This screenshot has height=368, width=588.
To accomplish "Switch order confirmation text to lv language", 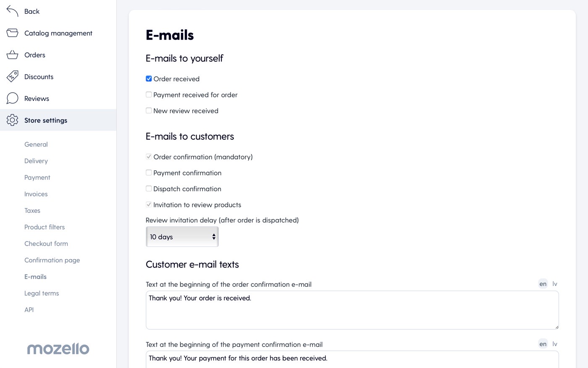I will coord(555,284).
